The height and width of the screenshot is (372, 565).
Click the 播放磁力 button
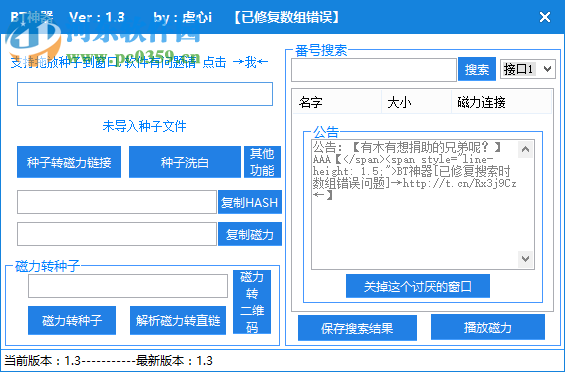[x=488, y=327]
